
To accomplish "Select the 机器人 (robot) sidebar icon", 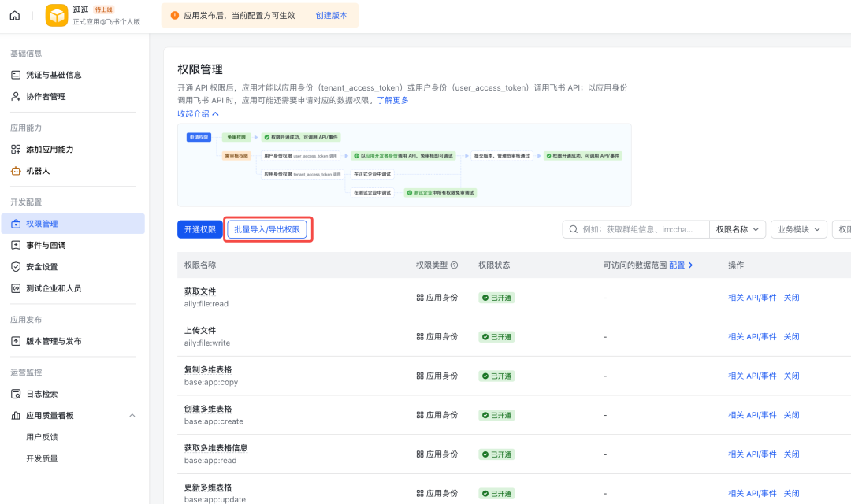I will [17, 170].
